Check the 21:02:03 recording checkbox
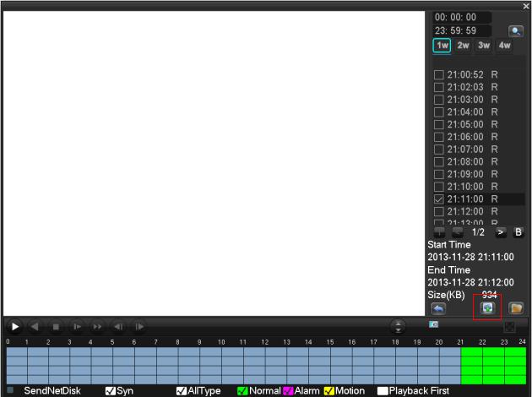This screenshot has width=532, height=397. point(439,87)
